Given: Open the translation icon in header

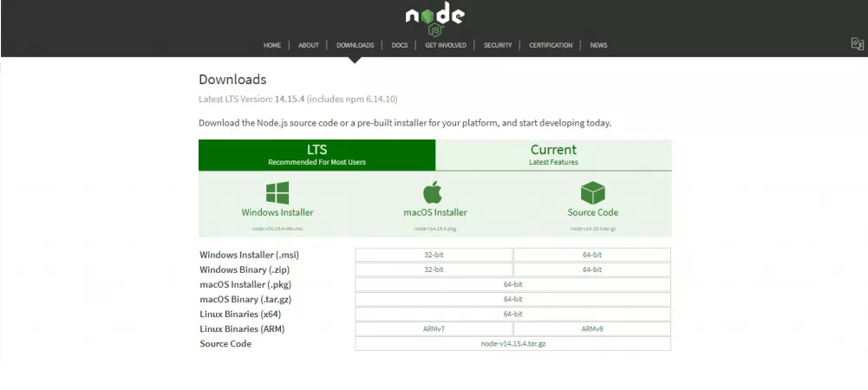Looking at the screenshot, I should (x=857, y=44).
